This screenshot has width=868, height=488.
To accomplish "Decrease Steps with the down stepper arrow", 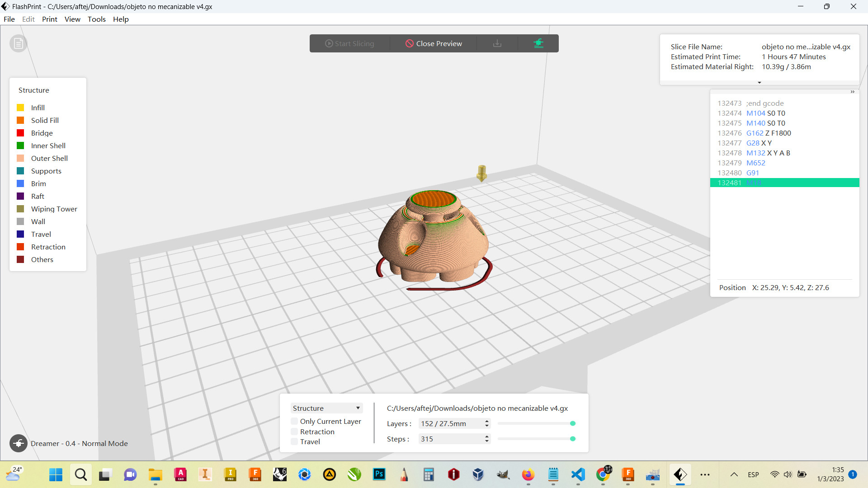I will [x=487, y=441].
